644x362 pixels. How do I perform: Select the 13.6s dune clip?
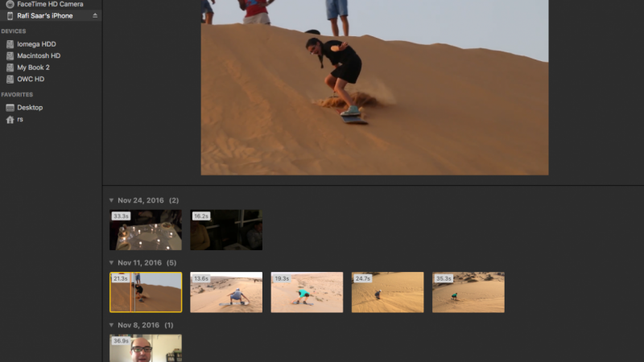tap(226, 292)
